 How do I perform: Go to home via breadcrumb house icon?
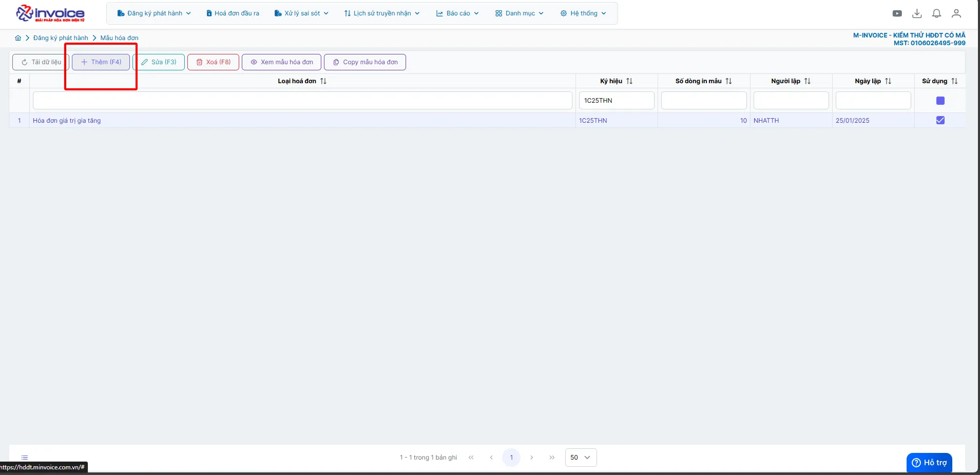18,38
